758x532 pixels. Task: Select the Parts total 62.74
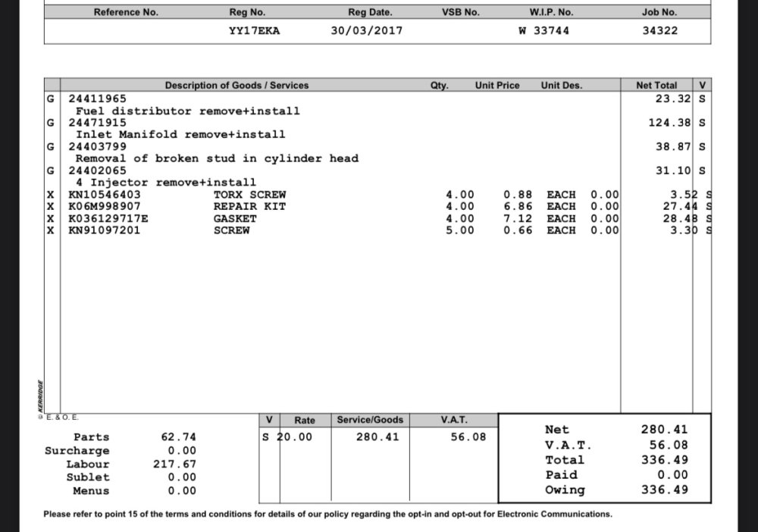(x=178, y=437)
